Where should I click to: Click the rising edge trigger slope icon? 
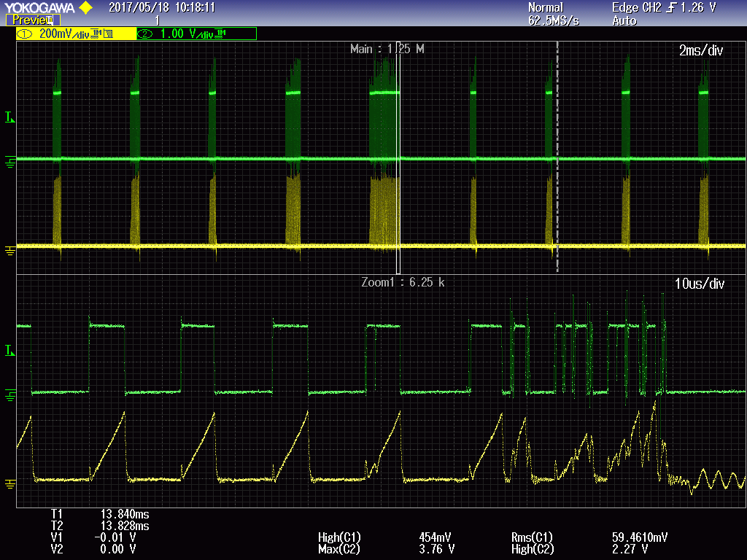tap(671, 8)
